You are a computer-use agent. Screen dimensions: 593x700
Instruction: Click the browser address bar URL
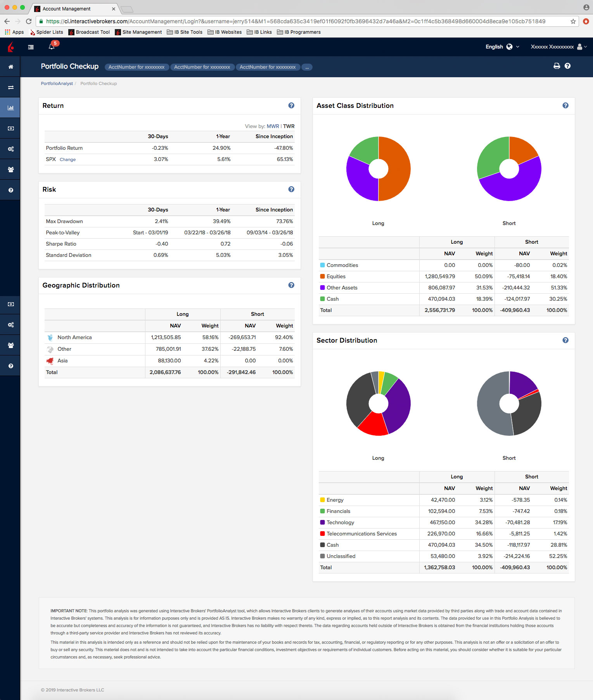296,21
